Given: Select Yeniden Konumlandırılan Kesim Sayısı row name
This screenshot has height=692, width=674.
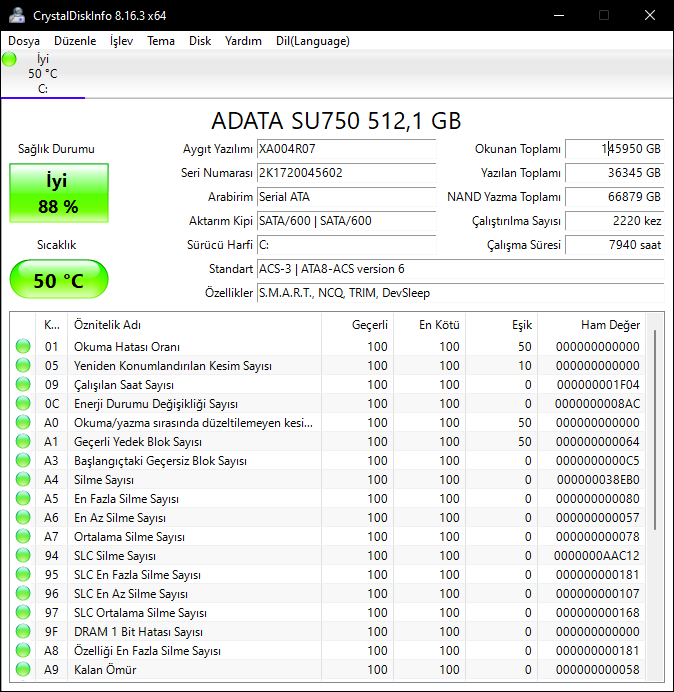Looking at the screenshot, I should pos(173,366).
